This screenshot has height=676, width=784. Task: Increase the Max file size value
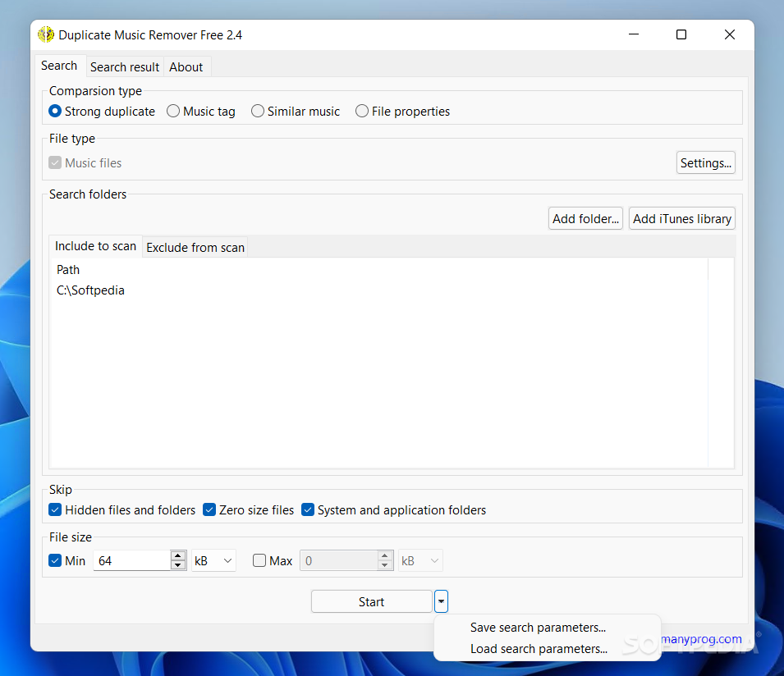384,555
